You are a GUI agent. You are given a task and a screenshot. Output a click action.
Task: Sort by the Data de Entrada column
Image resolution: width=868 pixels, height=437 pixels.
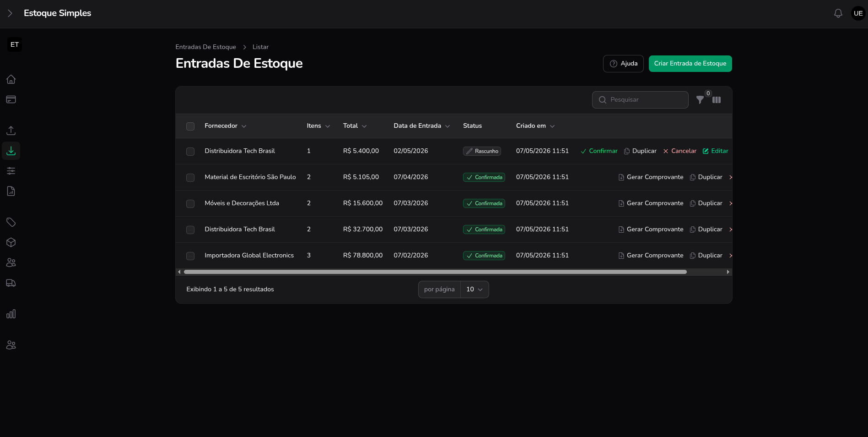tap(422, 126)
